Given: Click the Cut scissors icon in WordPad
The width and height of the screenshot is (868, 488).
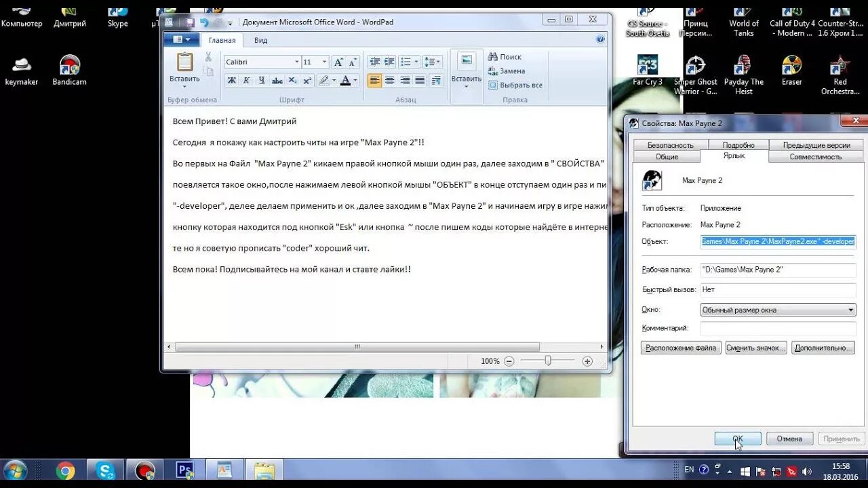Looking at the screenshot, I should pyautogui.click(x=208, y=57).
